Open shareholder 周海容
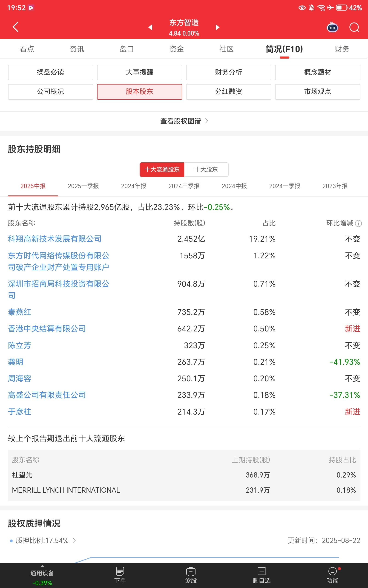368x588 pixels. pyautogui.click(x=20, y=378)
